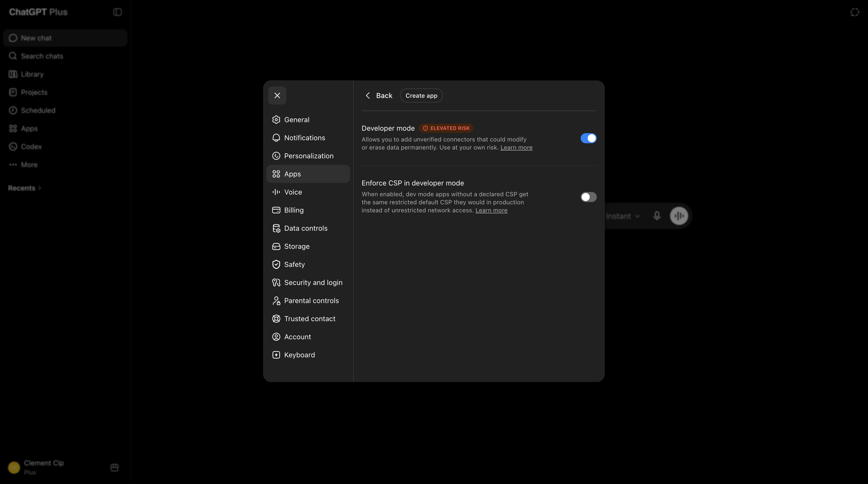Screen dimensions: 868x484
Task: Open the Instant model dropdown
Action: (623, 216)
